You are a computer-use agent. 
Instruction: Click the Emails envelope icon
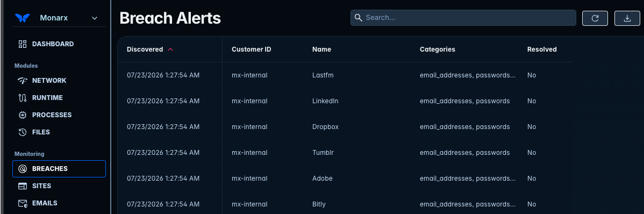click(23, 203)
